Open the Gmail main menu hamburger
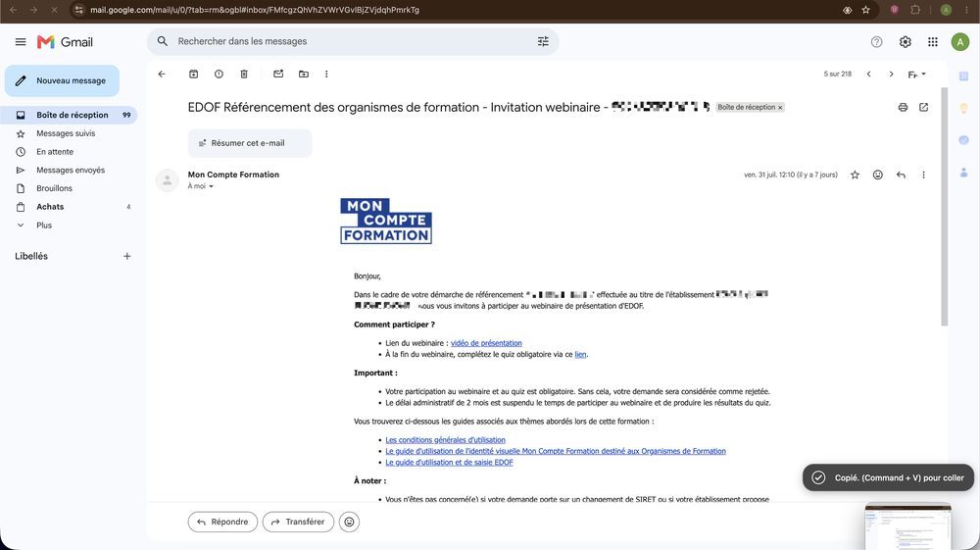The height and width of the screenshot is (550, 980). [x=21, y=42]
